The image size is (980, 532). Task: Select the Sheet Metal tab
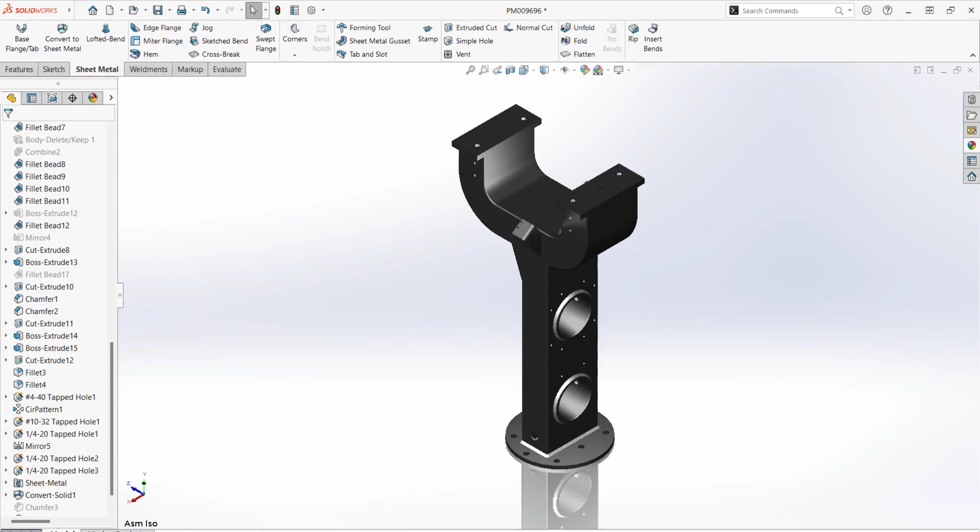[97, 69]
